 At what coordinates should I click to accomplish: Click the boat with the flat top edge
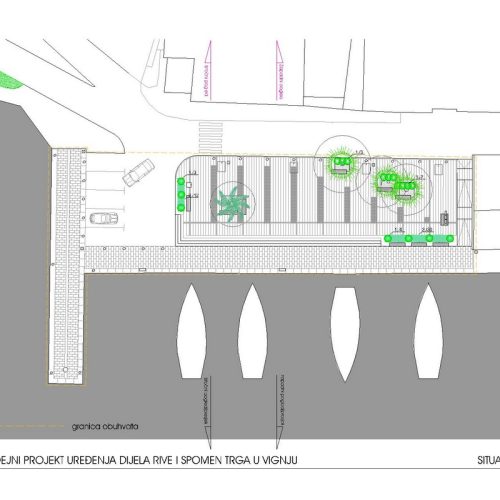345,334
